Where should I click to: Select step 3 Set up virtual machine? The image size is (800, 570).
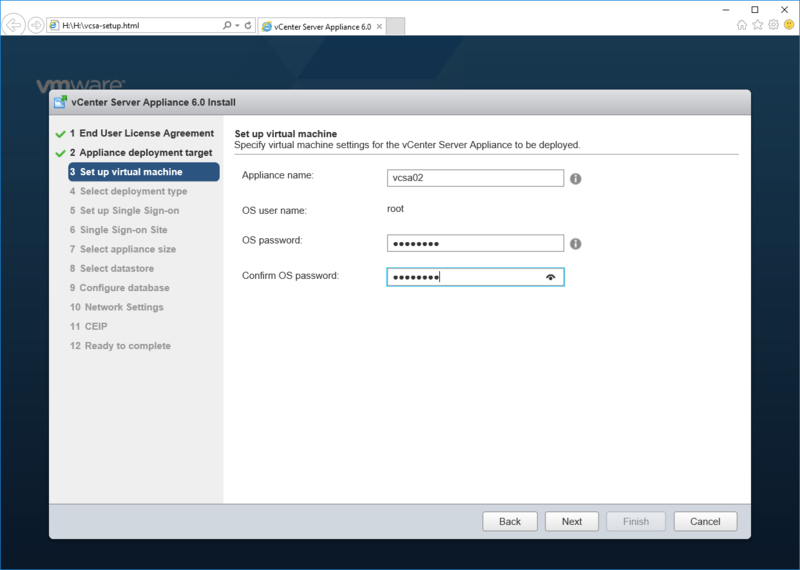pyautogui.click(x=144, y=172)
